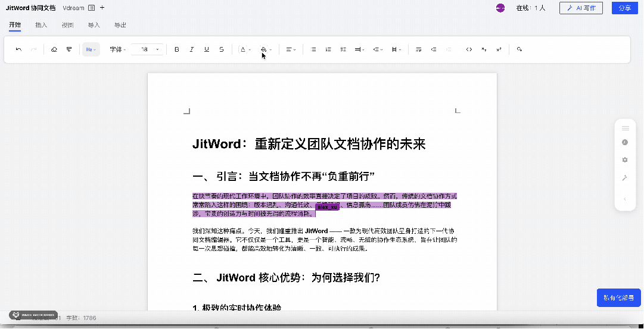Open the heading level dropdown
The image size is (644, 329).
(91, 49)
